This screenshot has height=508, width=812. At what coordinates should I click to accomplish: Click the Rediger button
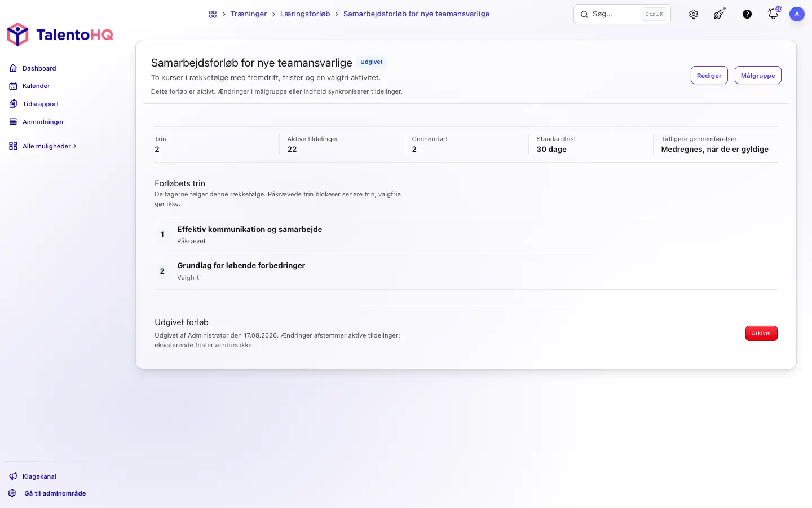(x=709, y=76)
